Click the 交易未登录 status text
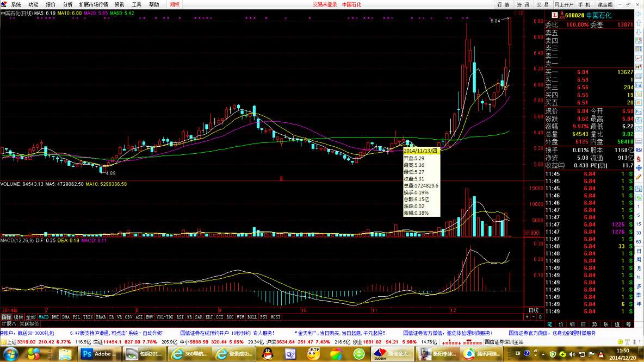The width and height of the screenshot is (644, 362). coord(325,4)
